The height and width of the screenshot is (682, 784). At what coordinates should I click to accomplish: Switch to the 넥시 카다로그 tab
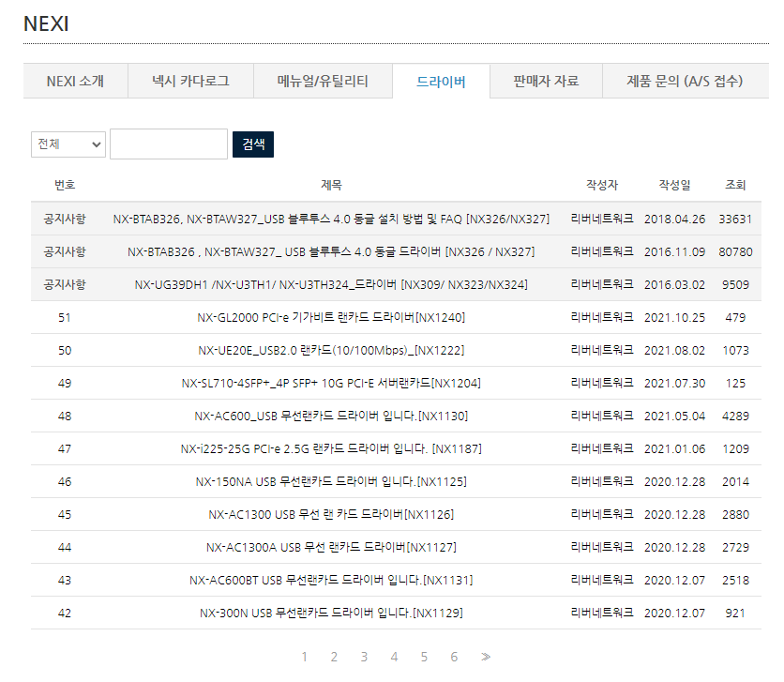coord(190,81)
